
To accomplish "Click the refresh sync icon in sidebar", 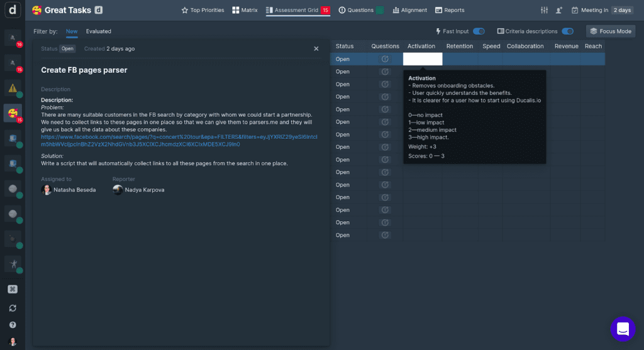I will [x=12, y=308].
